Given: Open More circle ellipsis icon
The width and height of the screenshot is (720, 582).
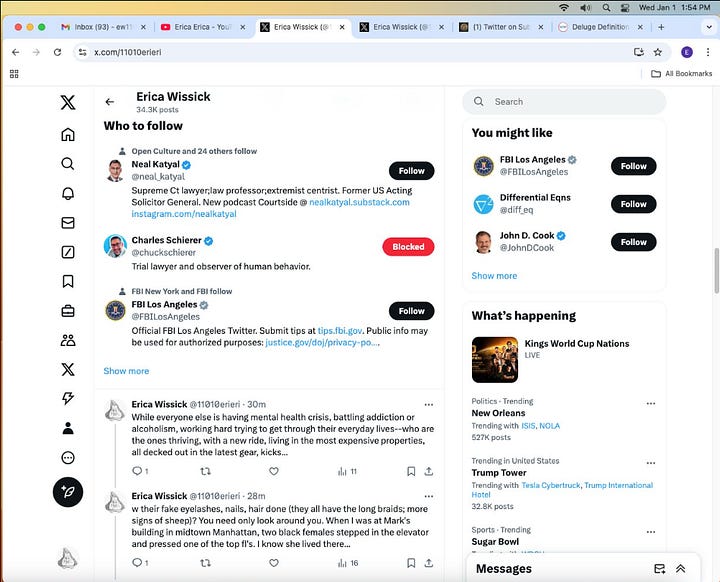Looking at the screenshot, I should 68,458.
